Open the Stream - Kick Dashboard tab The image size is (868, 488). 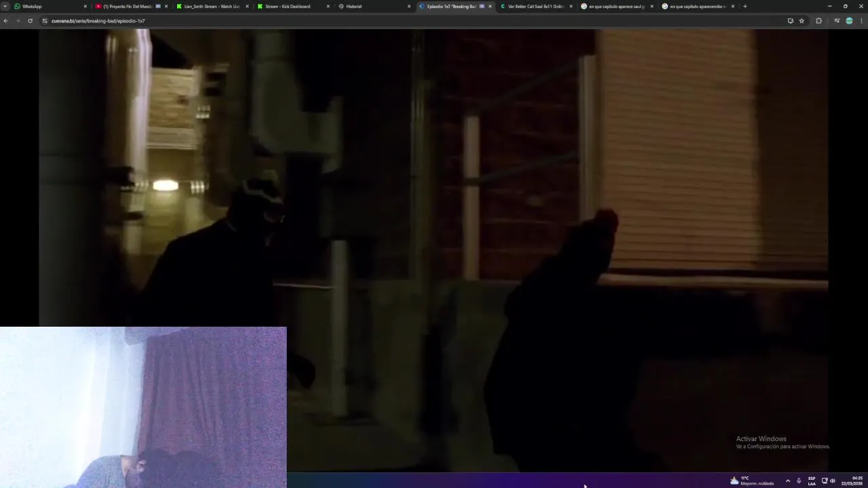[x=293, y=6]
